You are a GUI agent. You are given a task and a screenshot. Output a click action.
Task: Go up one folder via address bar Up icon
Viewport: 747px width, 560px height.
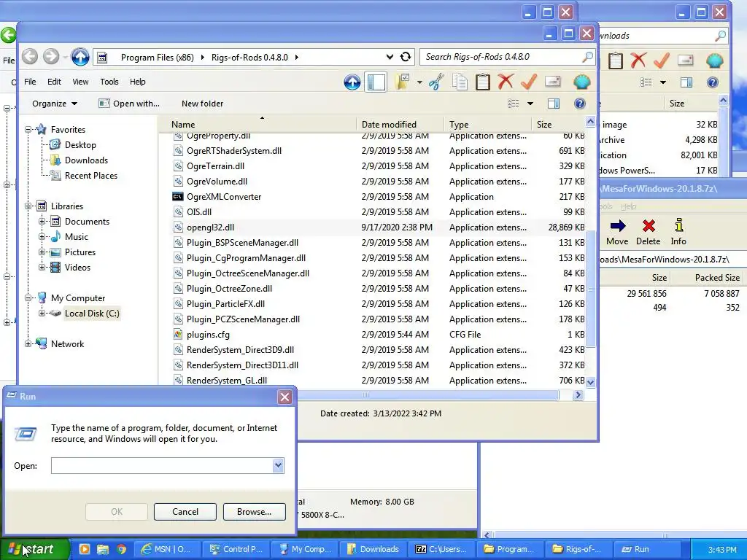tap(80, 57)
